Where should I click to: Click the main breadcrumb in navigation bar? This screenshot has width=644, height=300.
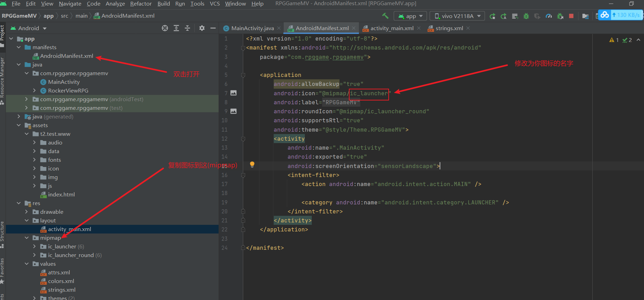coord(81,16)
